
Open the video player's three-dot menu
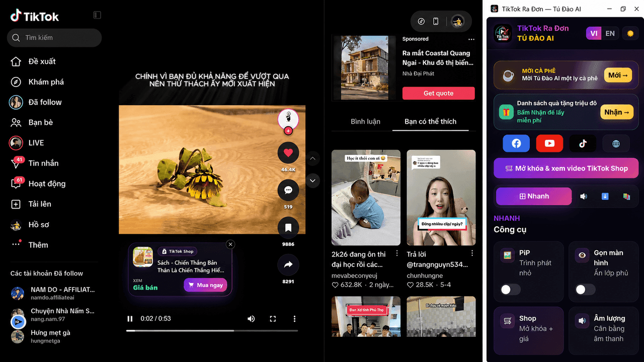[x=295, y=319]
